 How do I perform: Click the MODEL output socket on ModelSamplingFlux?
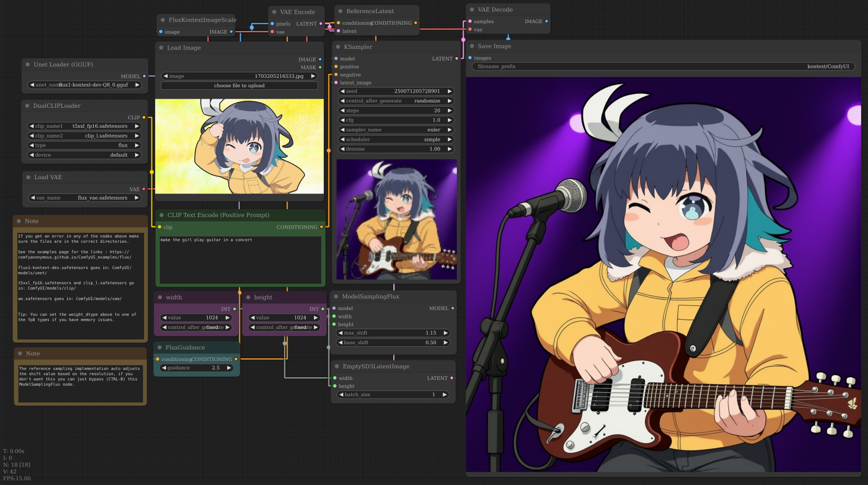coord(453,308)
